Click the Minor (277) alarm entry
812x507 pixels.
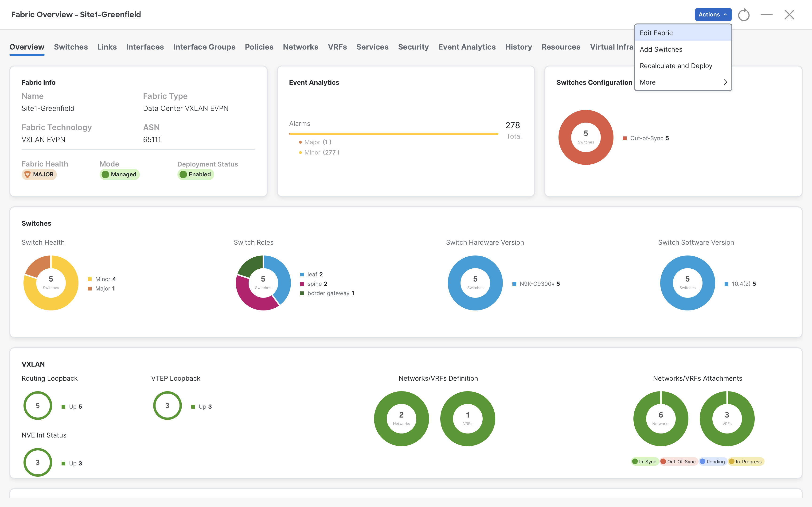319,153
